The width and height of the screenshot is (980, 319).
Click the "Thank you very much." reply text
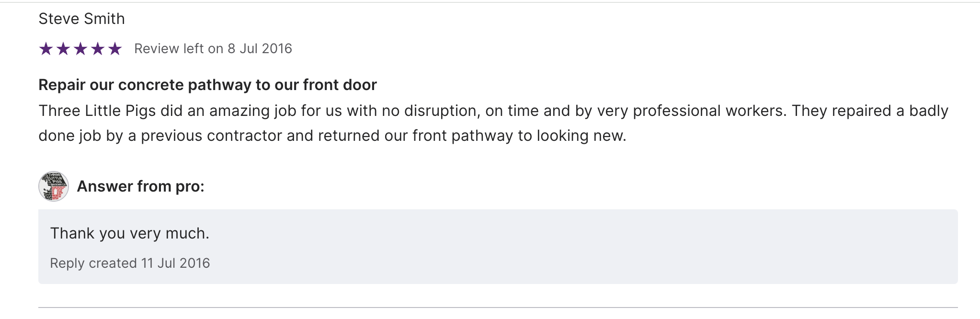point(129,233)
